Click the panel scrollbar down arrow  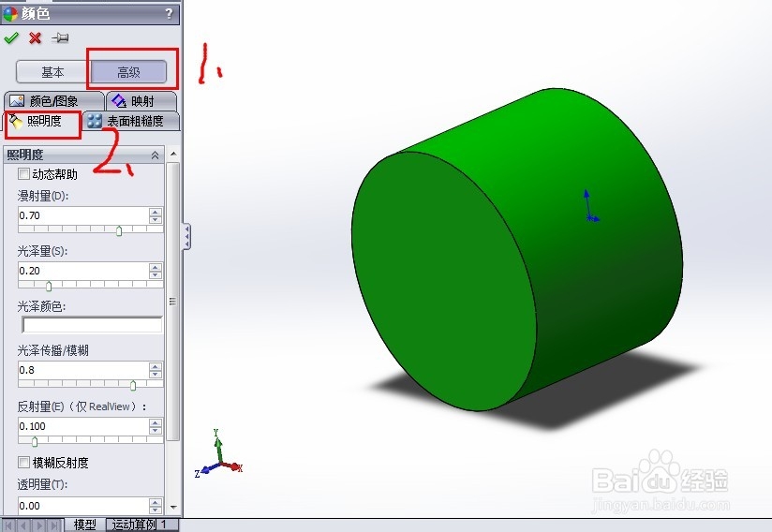click(173, 507)
